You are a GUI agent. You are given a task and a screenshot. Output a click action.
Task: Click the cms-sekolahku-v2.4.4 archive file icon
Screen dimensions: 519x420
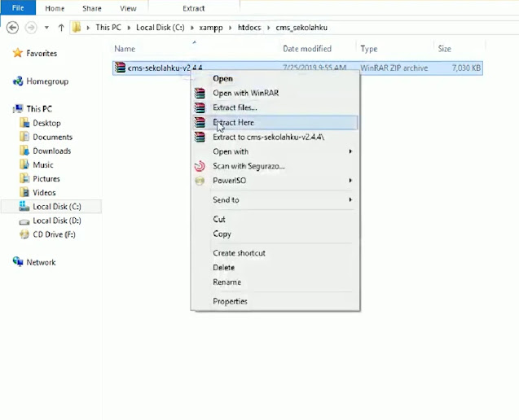click(x=120, y=68)
